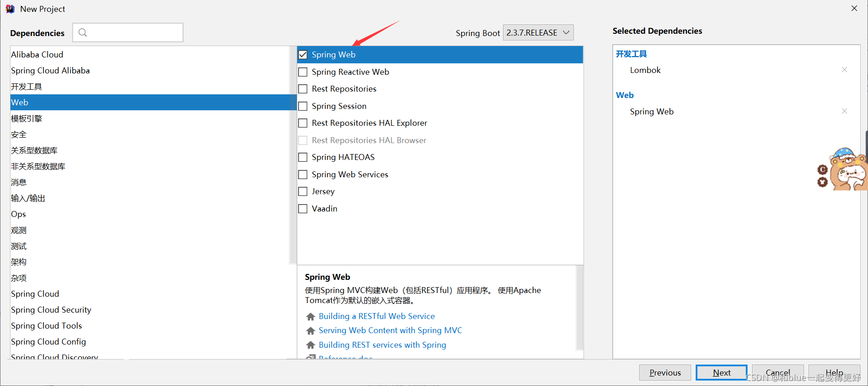868x386 pixels.
Task: Click the Help button
Action: [x=835, y=373]
